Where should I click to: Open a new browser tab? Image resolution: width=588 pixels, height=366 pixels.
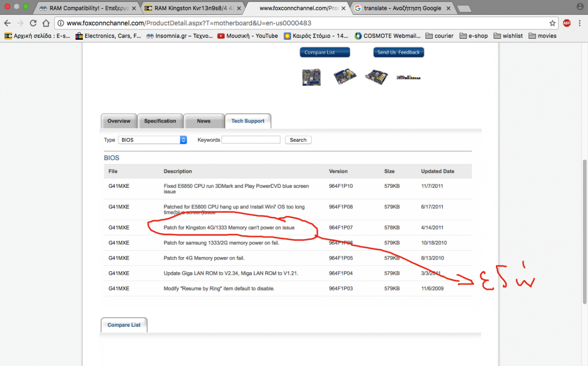pos(464,8)
